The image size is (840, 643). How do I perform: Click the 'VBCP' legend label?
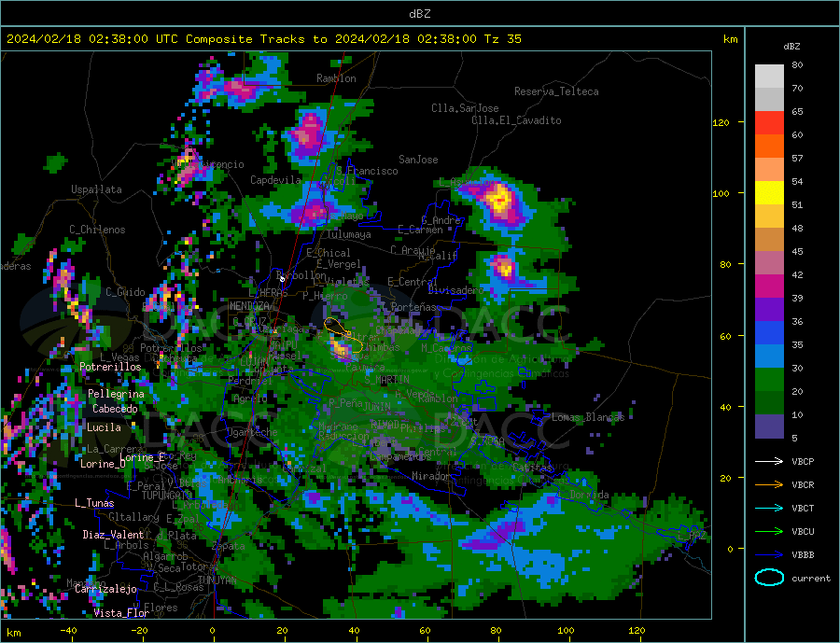[803, 461]
